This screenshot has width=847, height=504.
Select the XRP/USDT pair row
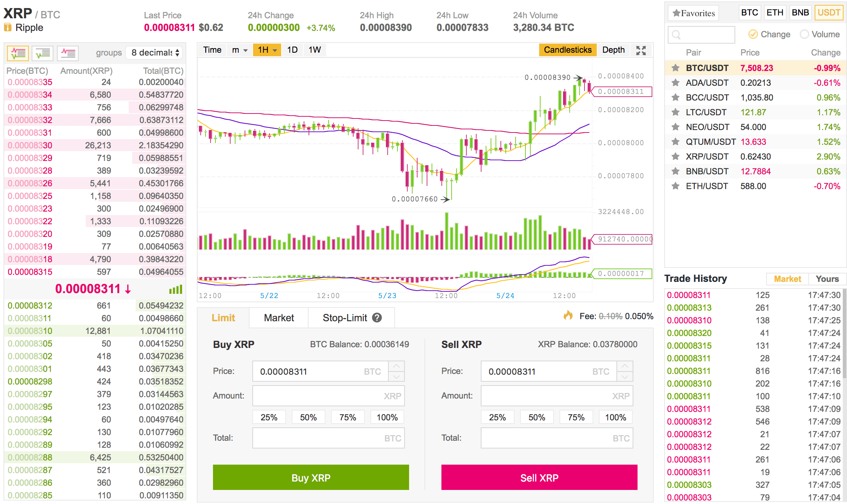[755, 156]
